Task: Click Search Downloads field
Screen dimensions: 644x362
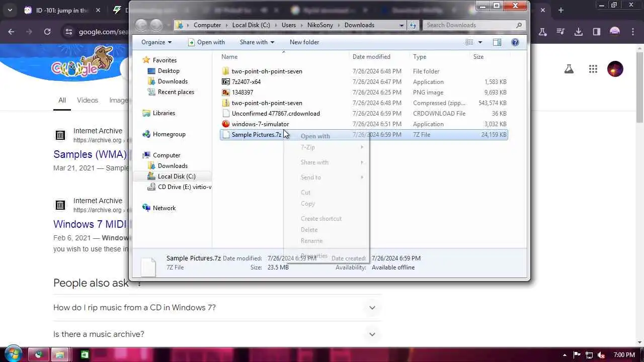Action: click(474, 25)
